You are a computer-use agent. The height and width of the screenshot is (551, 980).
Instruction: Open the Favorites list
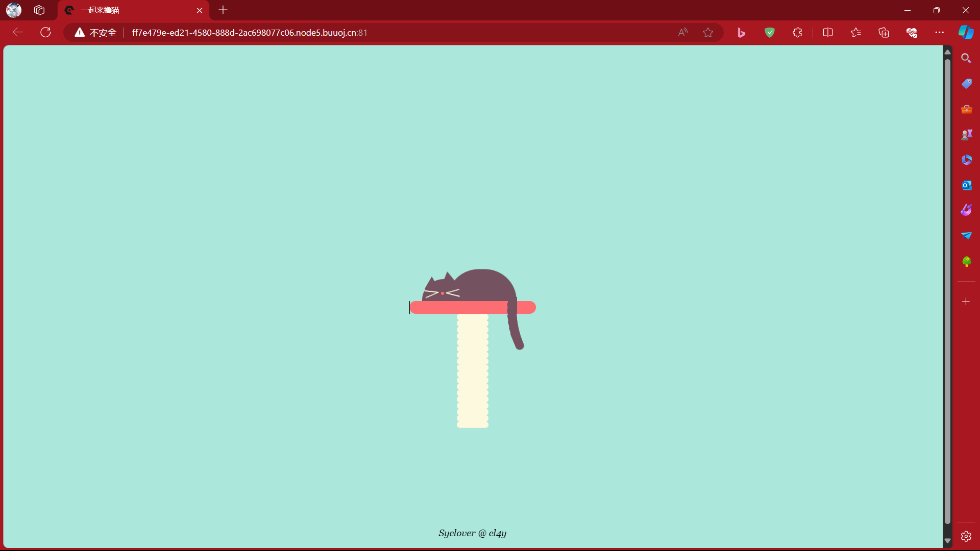coord(856,33)
